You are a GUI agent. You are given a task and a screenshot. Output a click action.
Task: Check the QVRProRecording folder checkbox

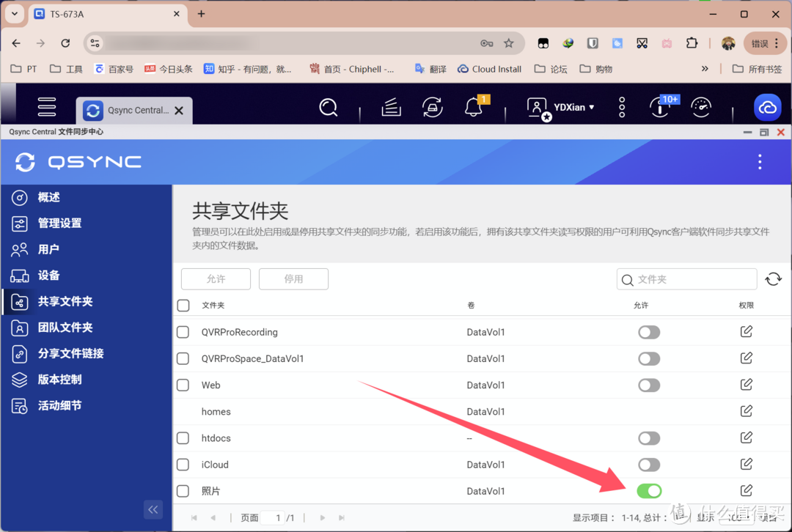[183, 332]
